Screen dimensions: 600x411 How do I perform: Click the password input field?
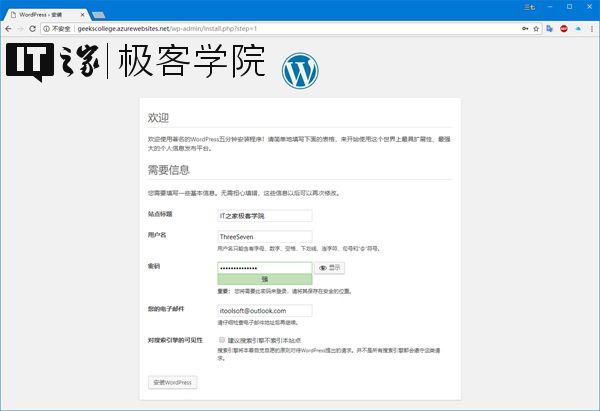coord(265,268)
